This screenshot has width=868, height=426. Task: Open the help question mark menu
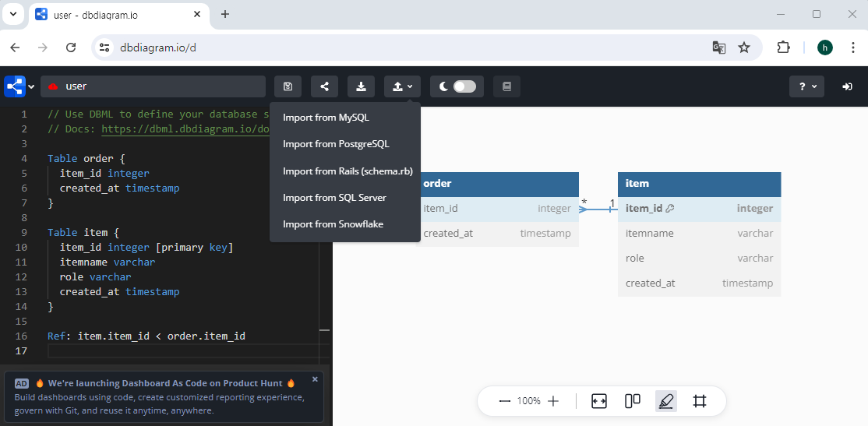[x=806, y=86]
